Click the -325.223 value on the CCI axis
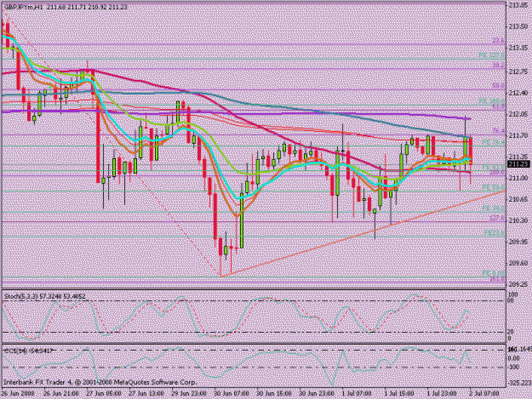The width and height of the screenshot is (532, 399). (x=519, y=383)
